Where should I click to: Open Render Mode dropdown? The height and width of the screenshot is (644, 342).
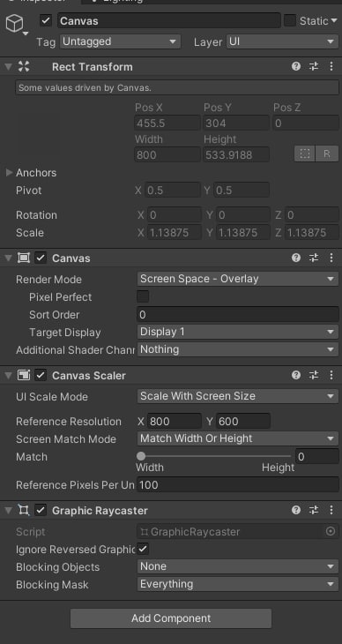[x=238, y=279]
